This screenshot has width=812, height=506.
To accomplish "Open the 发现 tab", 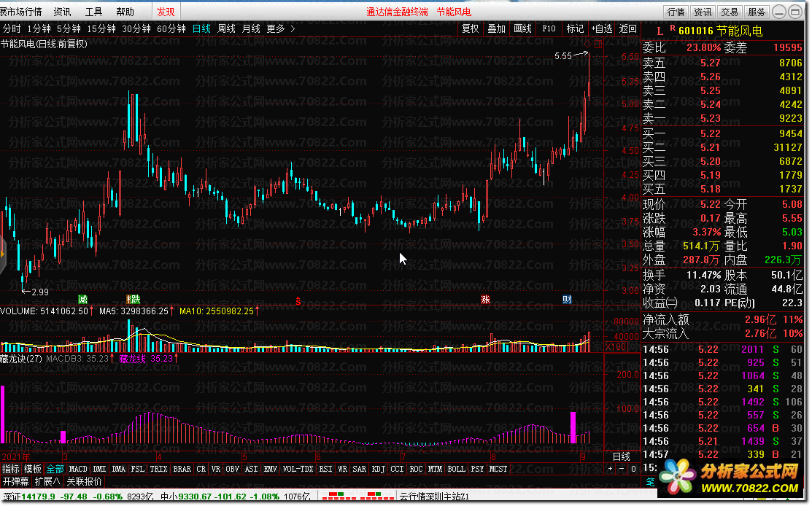I will 166,12.
